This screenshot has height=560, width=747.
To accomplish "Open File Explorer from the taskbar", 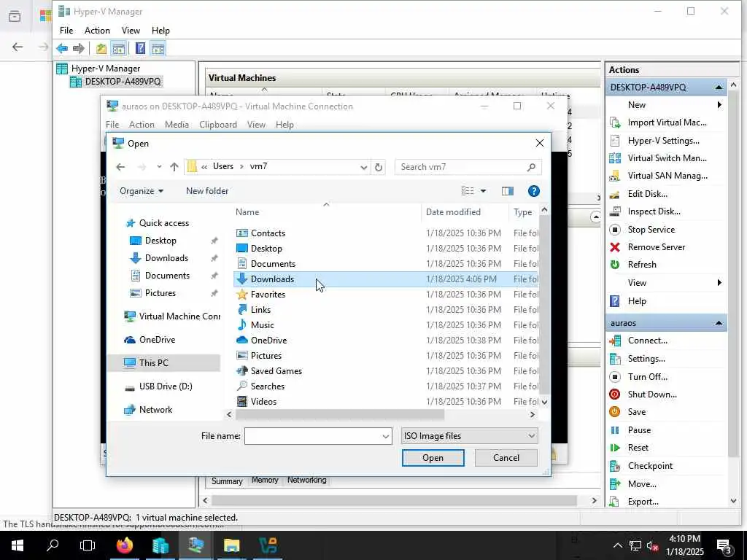I will (231, 545).
